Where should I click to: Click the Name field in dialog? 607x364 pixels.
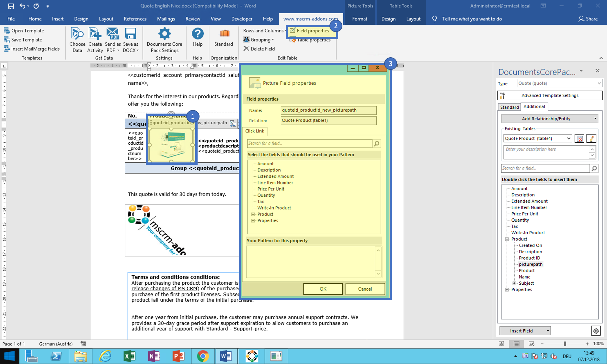328,110
